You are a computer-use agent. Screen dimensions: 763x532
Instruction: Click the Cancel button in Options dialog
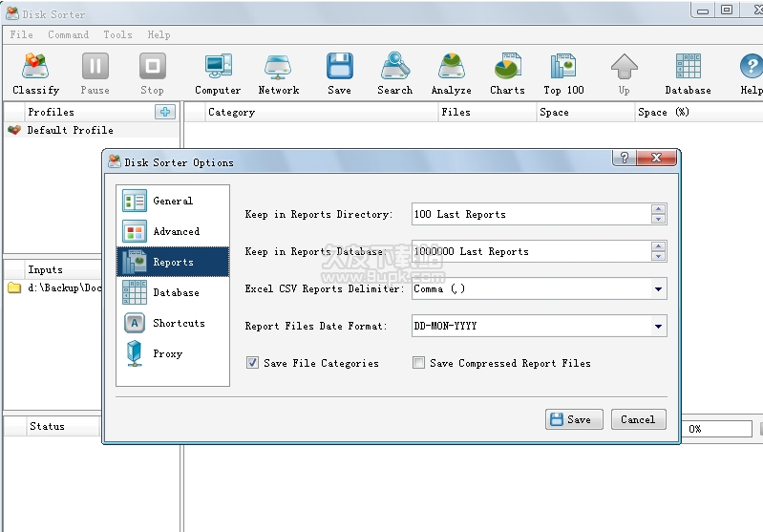coord(639,419)
